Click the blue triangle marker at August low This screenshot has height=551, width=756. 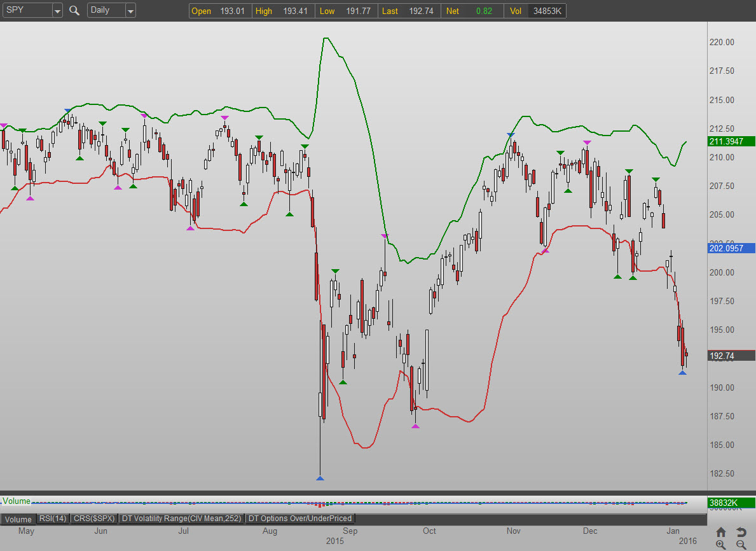coord(320,478)
